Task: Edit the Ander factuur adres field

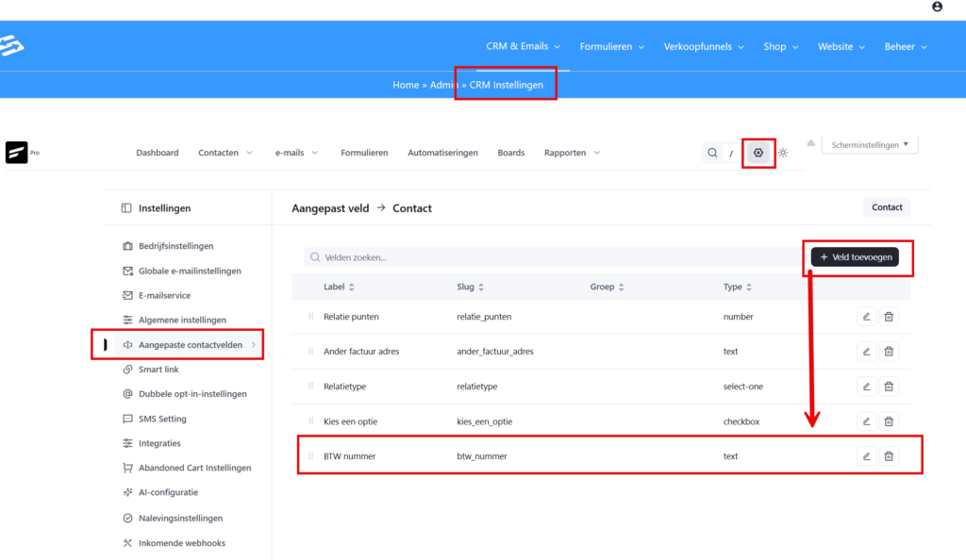Action: click(866, 352)
